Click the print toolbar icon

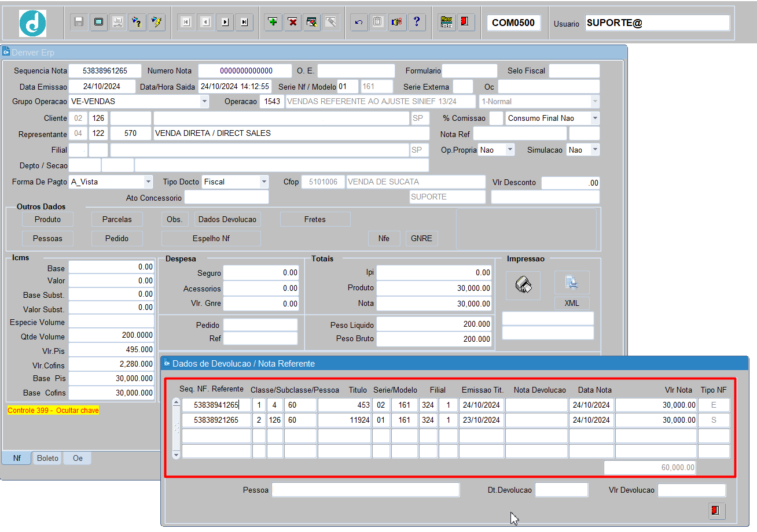coord(117,23)
